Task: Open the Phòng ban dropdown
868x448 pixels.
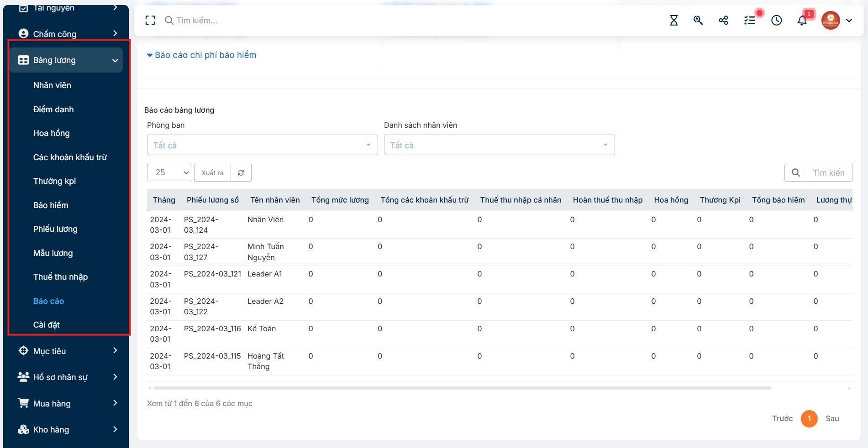Action: [263, 145]
